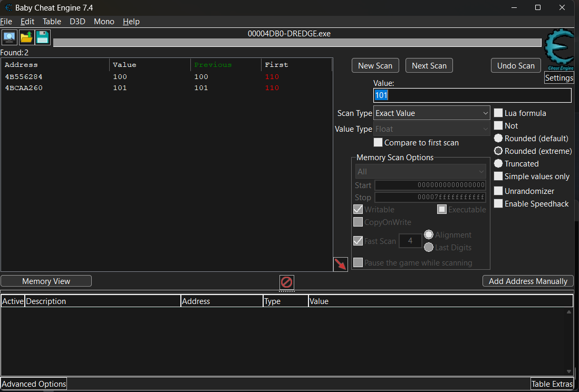Open the Mono menu

104,22
